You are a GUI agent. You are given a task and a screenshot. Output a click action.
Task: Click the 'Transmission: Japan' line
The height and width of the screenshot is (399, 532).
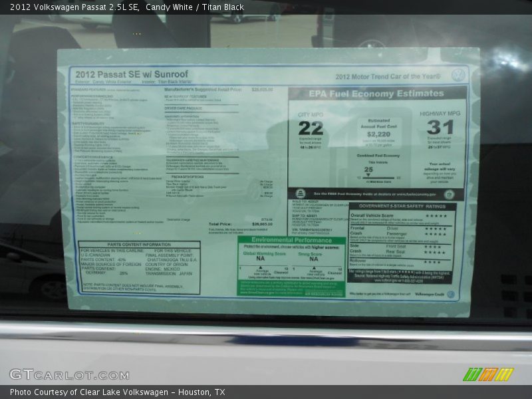(x=169, y=273)
